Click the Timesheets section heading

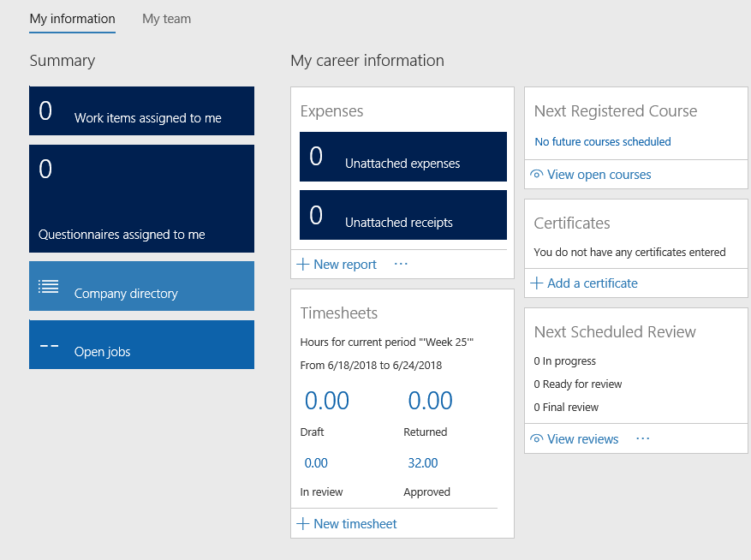pos(338,313)
